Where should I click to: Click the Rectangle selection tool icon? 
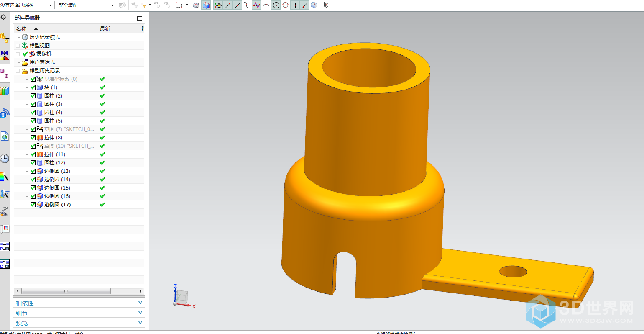pos(179,5)
